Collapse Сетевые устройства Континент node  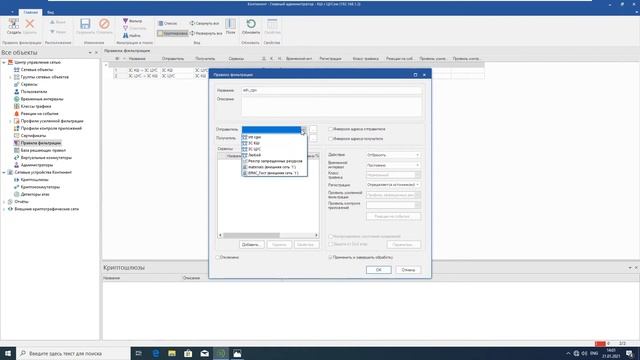point(4,172)
